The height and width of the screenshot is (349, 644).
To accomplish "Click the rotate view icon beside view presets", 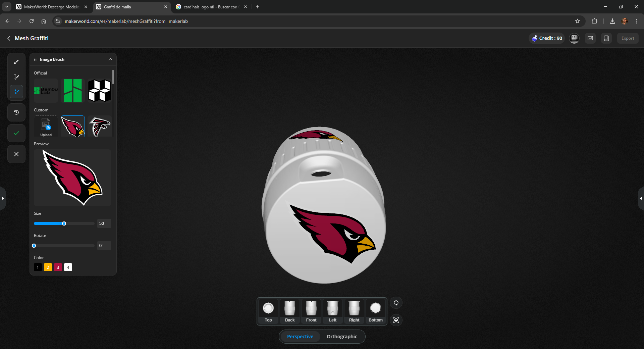I will (396, 303).
